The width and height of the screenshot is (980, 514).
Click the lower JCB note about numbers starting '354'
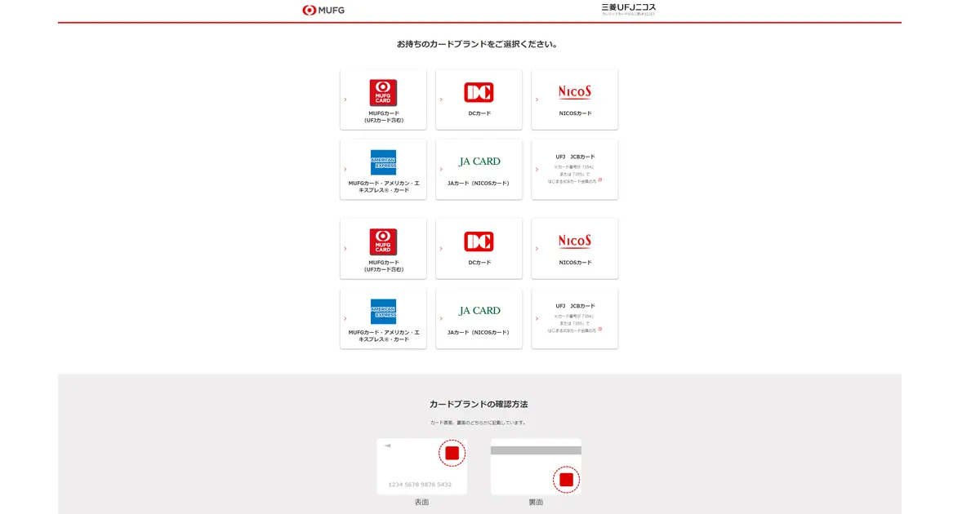573,323
